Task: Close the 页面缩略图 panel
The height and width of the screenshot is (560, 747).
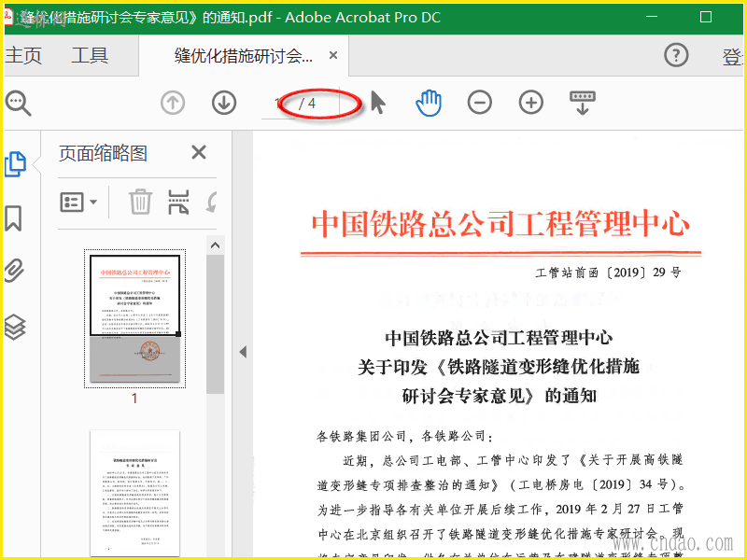Action: (199, 152)
